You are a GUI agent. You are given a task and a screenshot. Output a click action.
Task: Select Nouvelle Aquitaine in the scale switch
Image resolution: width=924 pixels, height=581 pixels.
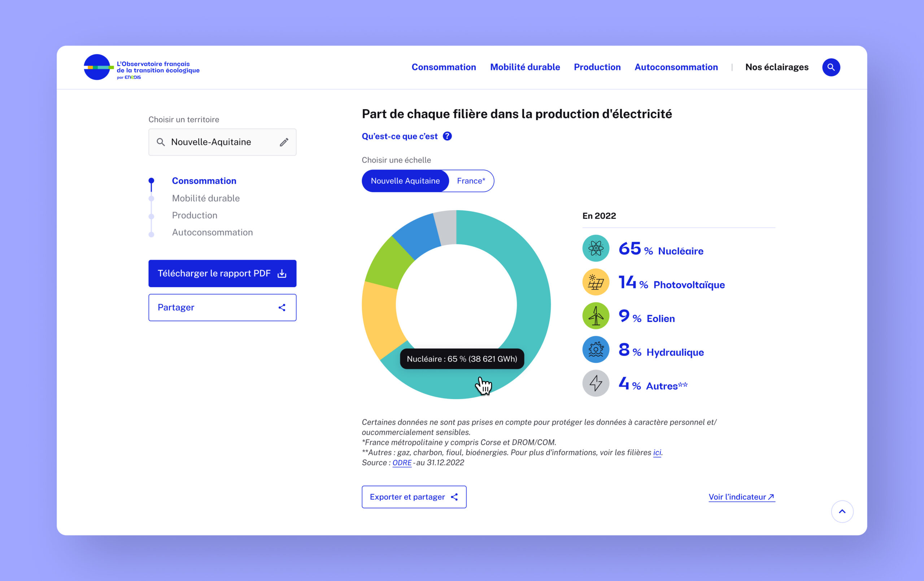tap(405, 181)
